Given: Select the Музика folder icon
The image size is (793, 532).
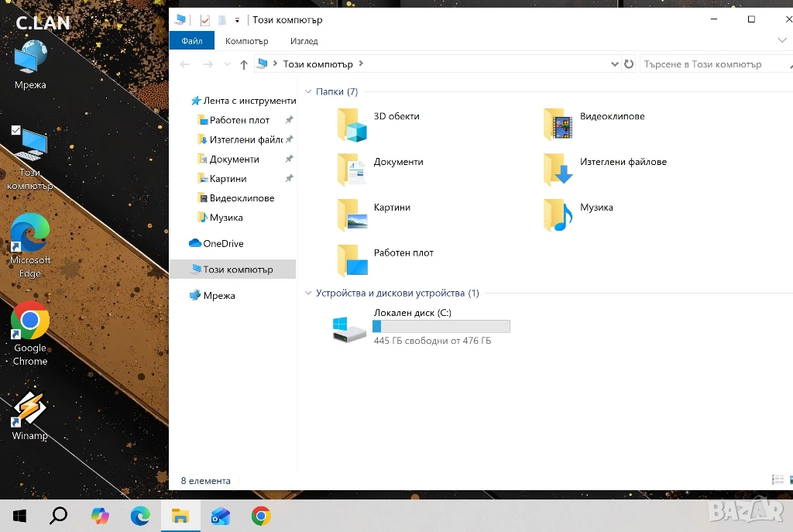Looking at the screenshot, I should 558,215.
